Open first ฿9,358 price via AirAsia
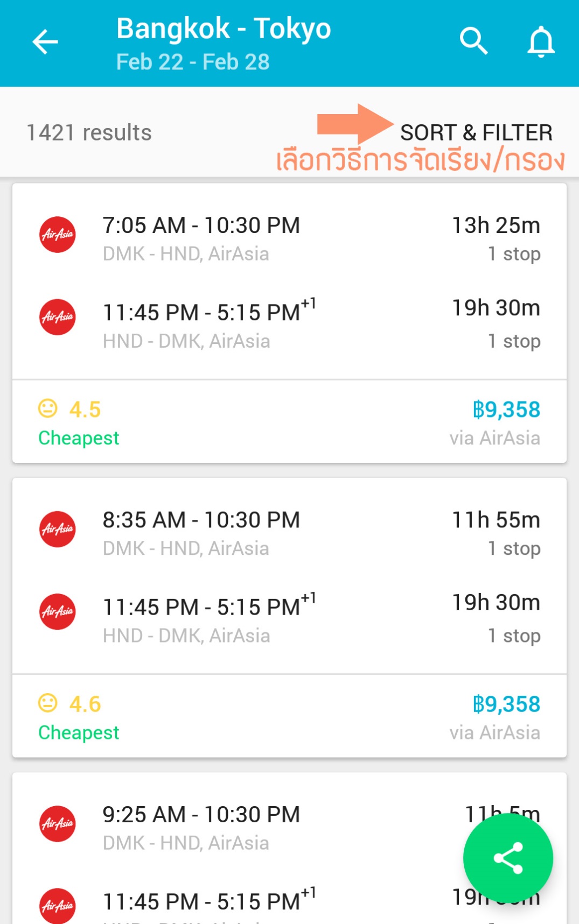Screen dimensions: 579x924 click(x=506, y=410)
